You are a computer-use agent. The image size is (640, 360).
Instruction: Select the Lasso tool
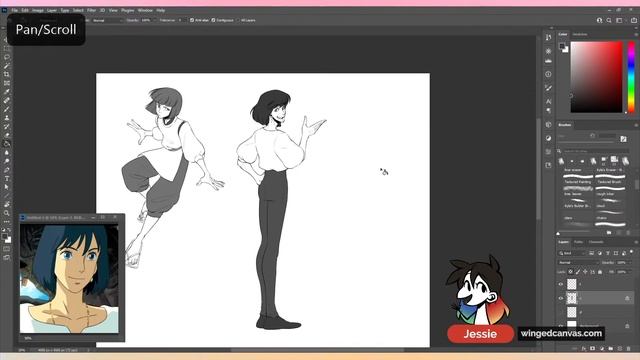[7, 57]
